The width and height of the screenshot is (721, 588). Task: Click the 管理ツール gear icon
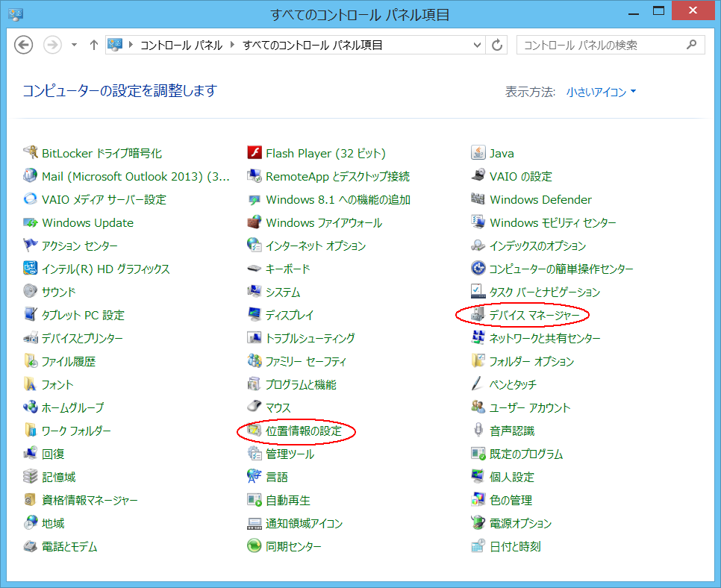255,454
